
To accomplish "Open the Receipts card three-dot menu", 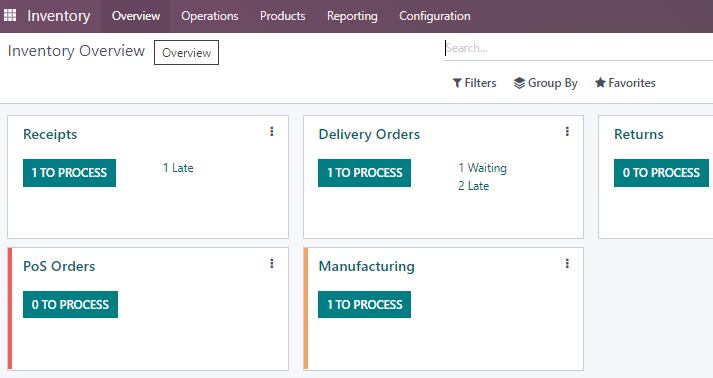I will [271, 131].
